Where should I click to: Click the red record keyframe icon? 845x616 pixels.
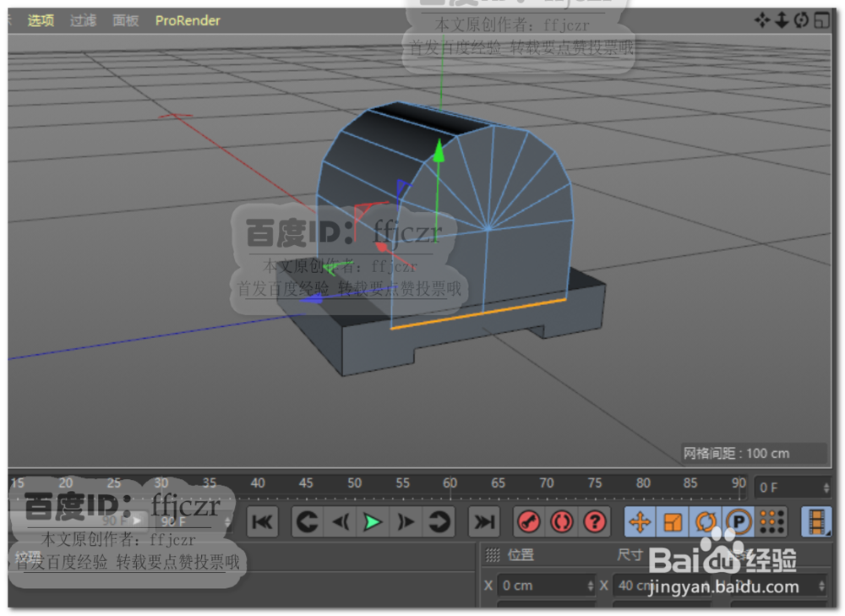(529, 522)
